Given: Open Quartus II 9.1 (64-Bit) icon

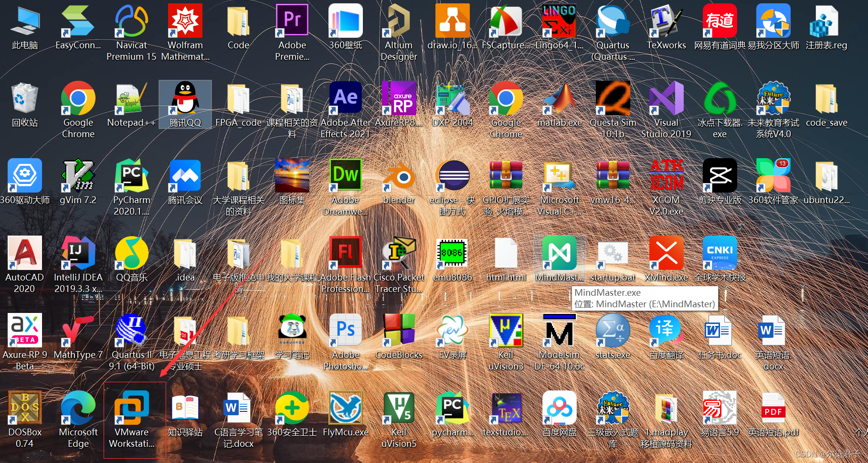Looking at the screenshot, I should coord(132,330).
